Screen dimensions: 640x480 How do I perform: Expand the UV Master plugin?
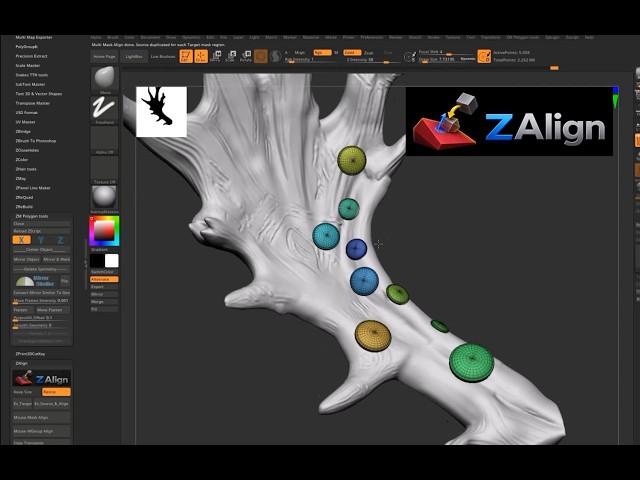click(x=25, y=122)
